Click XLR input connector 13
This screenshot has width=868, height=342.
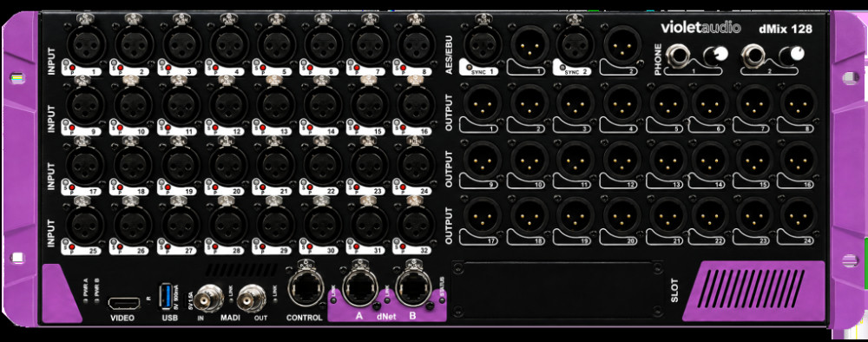click(276, 104)
